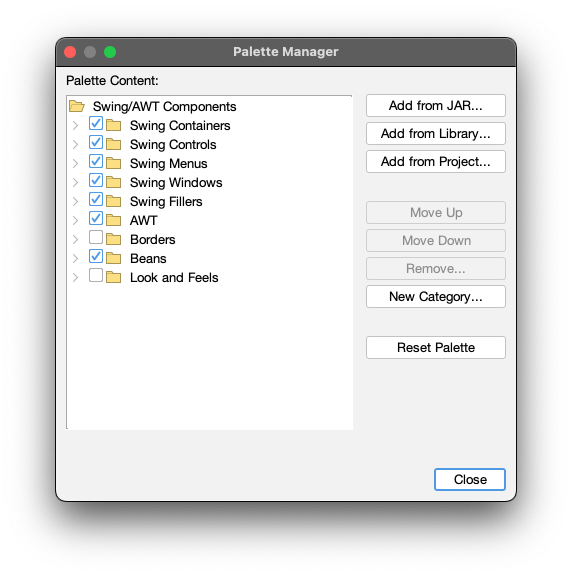
Task: Select the Look and Feels label
Action: tap(174, 278)
